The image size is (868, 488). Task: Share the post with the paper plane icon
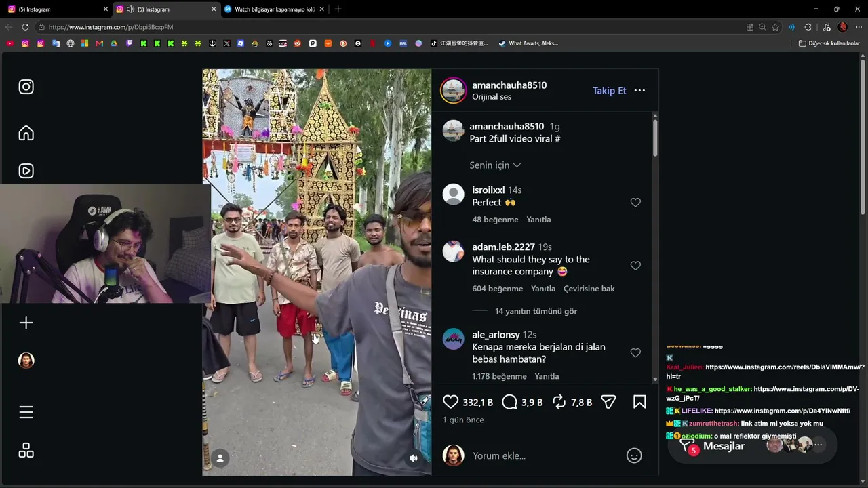608,402
